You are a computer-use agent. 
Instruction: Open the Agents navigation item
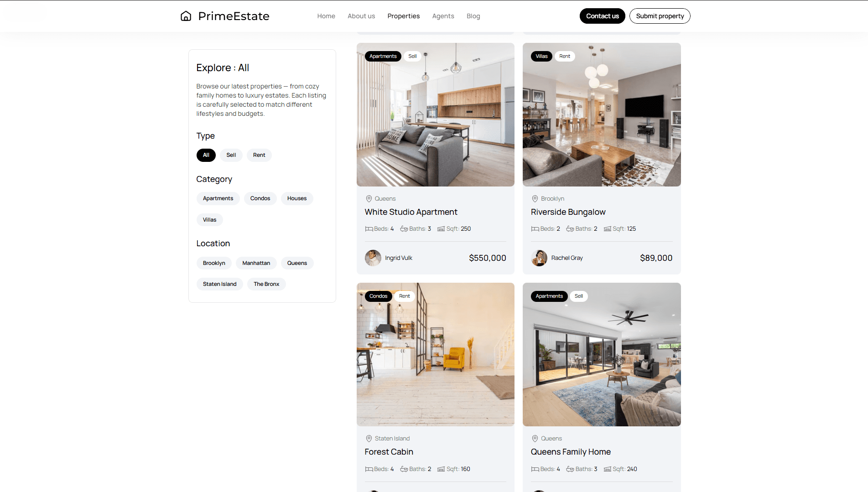443,16
